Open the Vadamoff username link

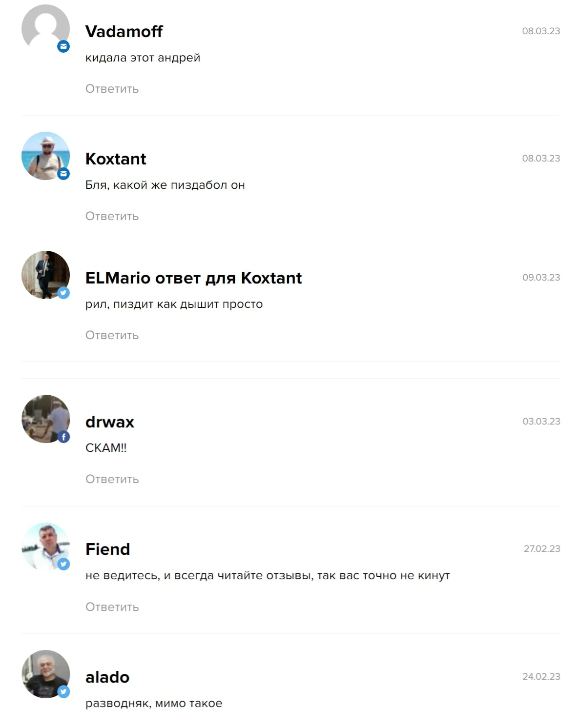coord(124,31)
